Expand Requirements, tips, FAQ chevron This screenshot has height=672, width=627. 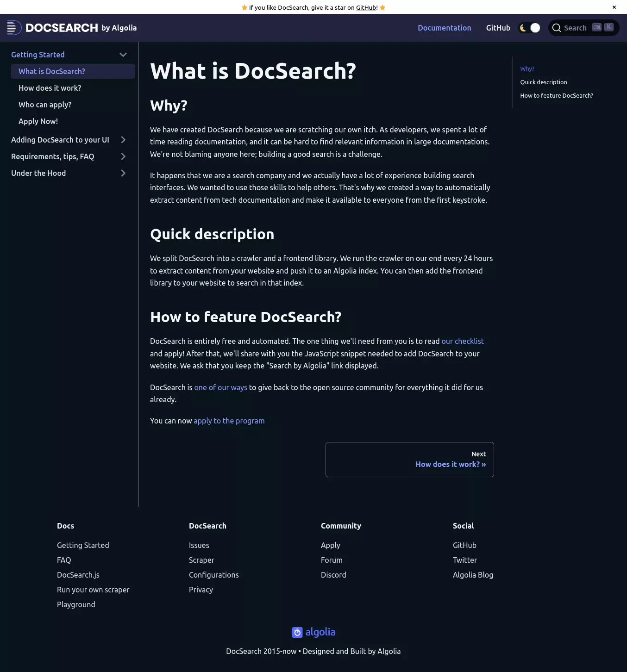pyautogui.click(x=123, y=156)
